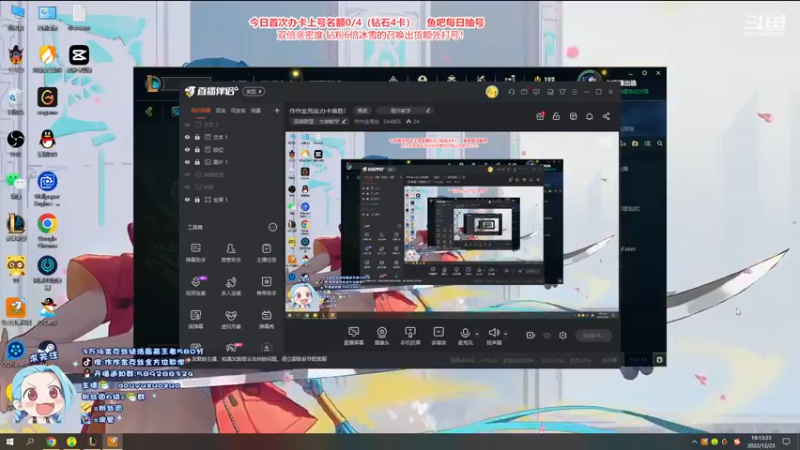Add the 摄像头 camera source

point(382,336)
